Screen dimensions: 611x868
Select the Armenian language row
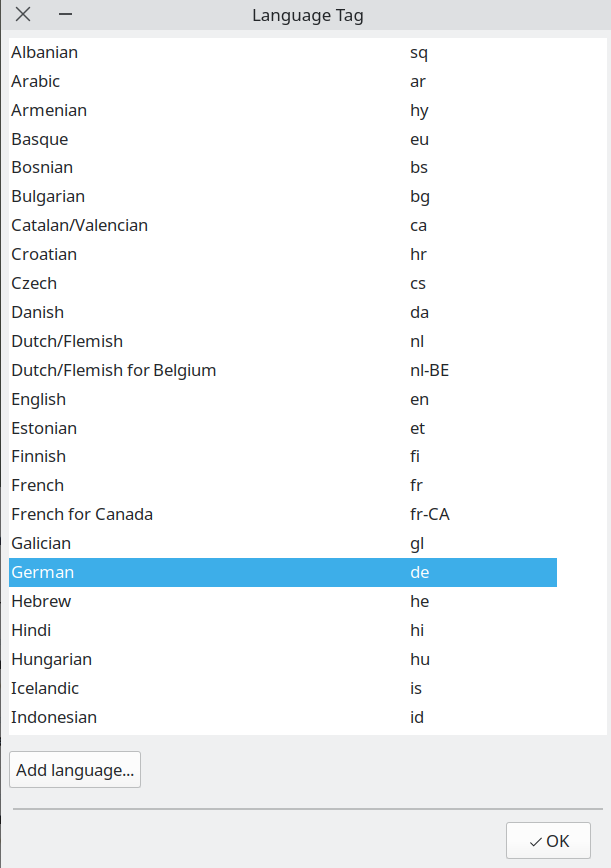tap(49, 110)
